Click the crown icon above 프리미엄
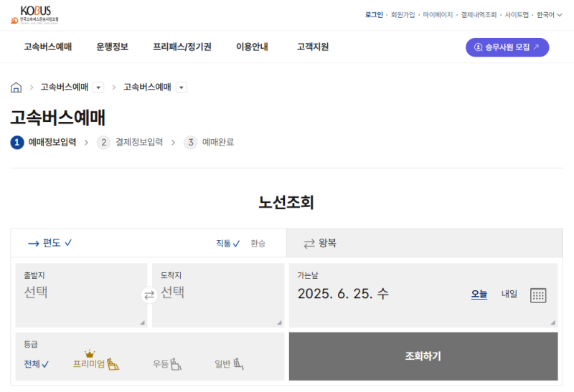Screen dimensions: 574x392 90,353
